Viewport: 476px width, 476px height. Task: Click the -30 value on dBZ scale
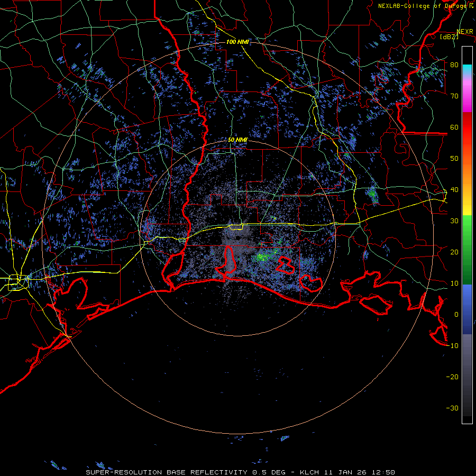[x=452, y=408]
